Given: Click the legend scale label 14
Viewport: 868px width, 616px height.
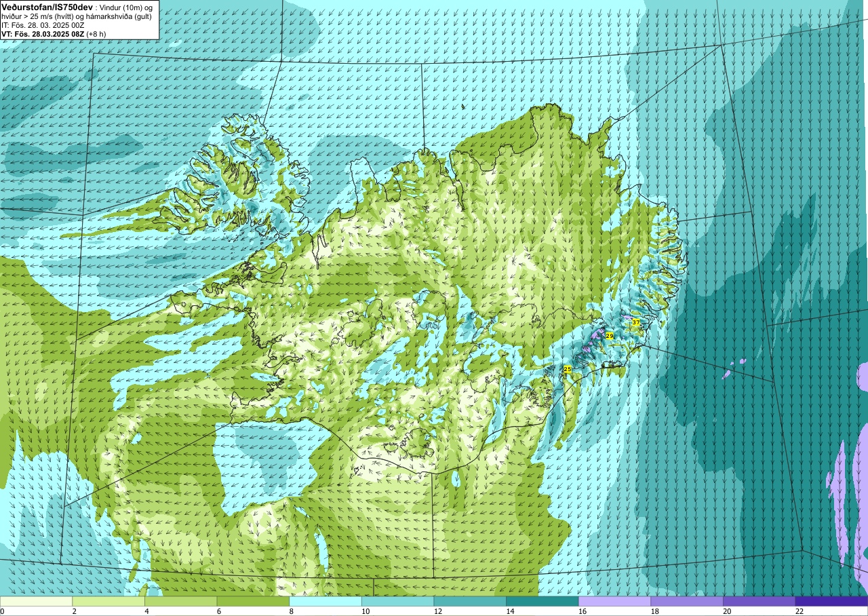Looking at the screenshot, I should point(510,611).
